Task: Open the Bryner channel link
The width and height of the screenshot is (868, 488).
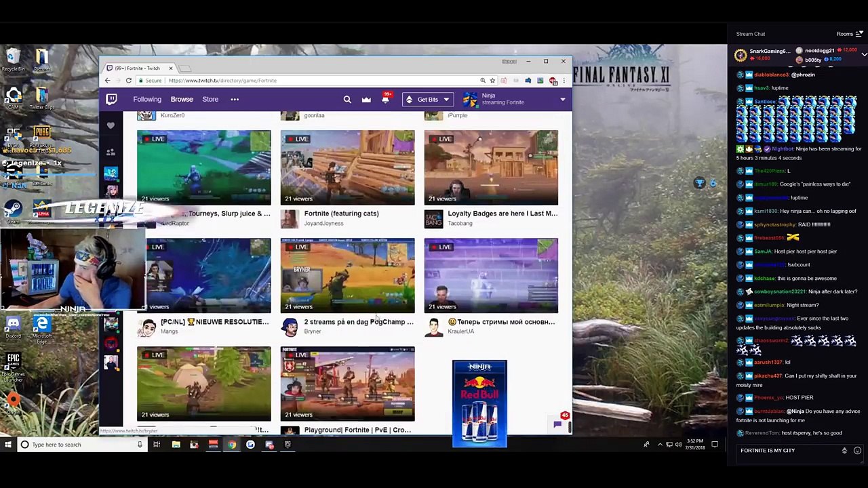Action: tap(313, 331)
